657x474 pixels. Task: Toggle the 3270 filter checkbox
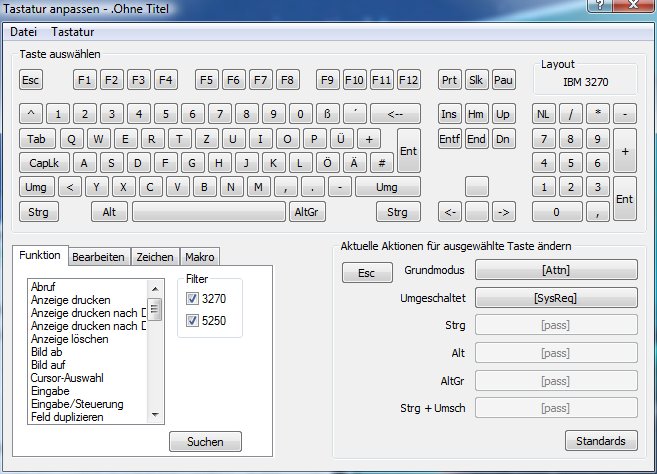(193, 299)
